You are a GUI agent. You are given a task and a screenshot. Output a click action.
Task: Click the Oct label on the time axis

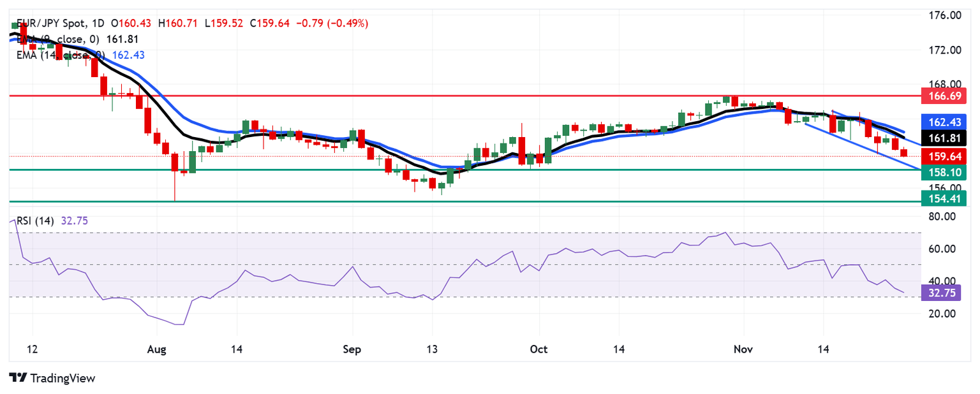coord(539,350)
